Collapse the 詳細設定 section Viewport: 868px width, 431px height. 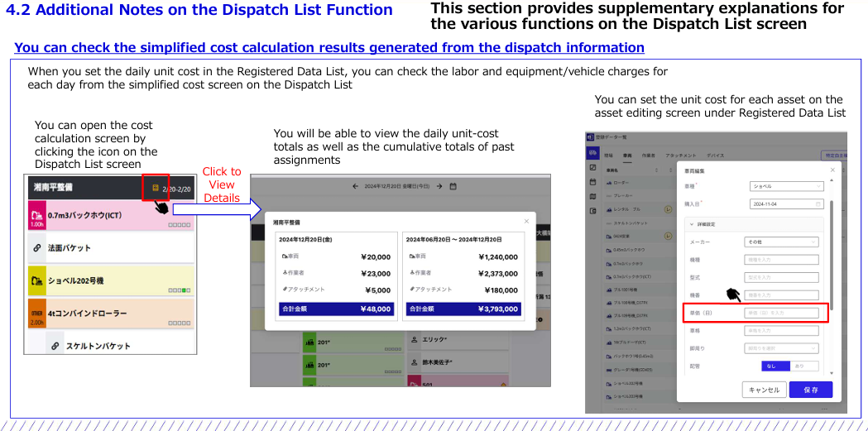[x=692, y=223]
